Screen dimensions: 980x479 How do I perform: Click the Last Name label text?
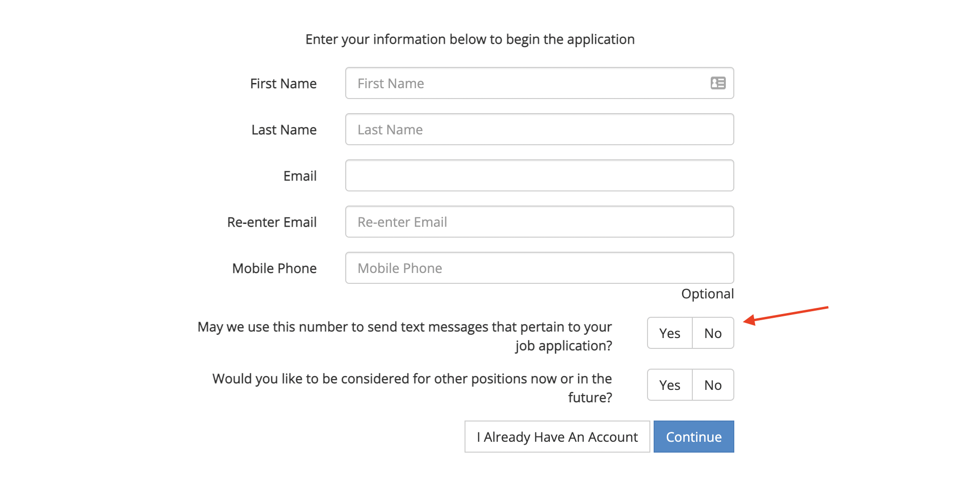pyautogui.click(x=284, y=130)
